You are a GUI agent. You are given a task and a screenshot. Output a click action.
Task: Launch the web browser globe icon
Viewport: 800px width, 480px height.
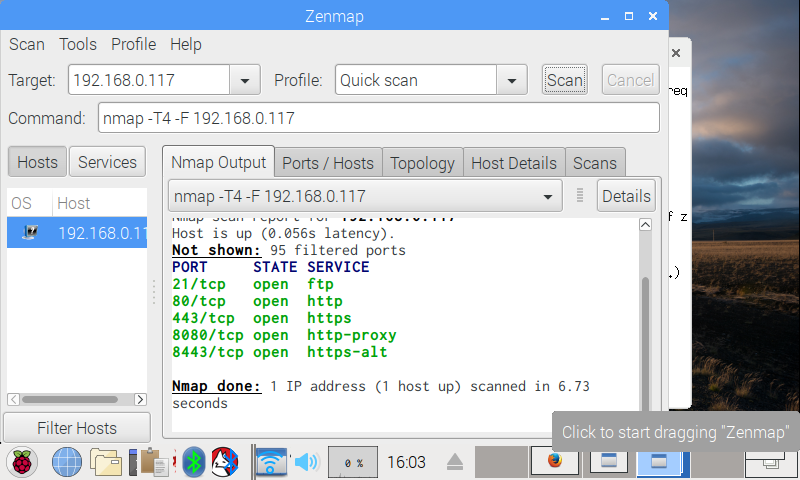66,462
